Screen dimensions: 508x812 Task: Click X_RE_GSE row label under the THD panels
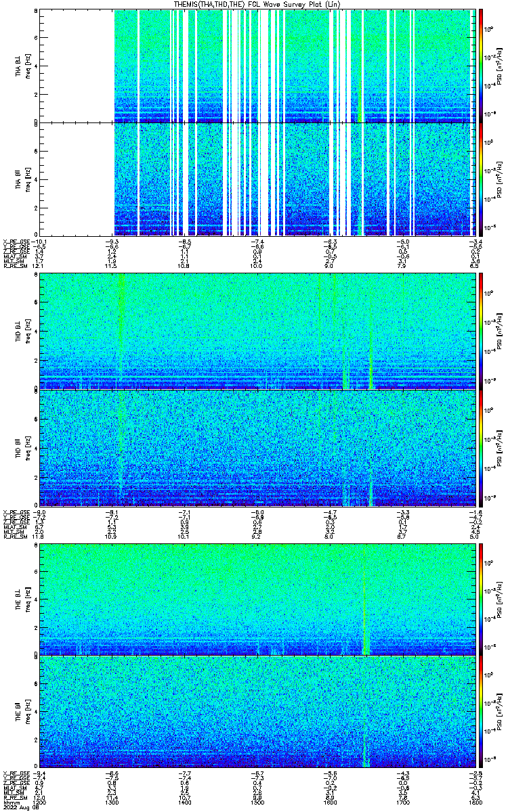tap(16, 511)
